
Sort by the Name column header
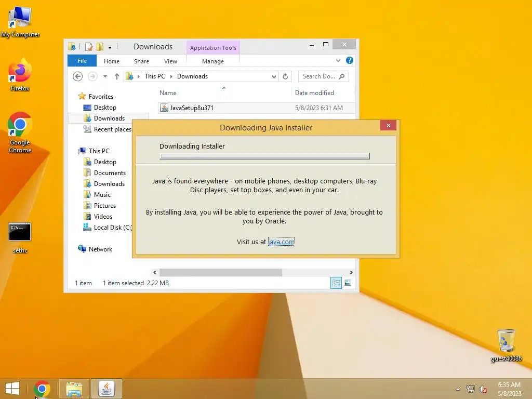click(224, 92)
